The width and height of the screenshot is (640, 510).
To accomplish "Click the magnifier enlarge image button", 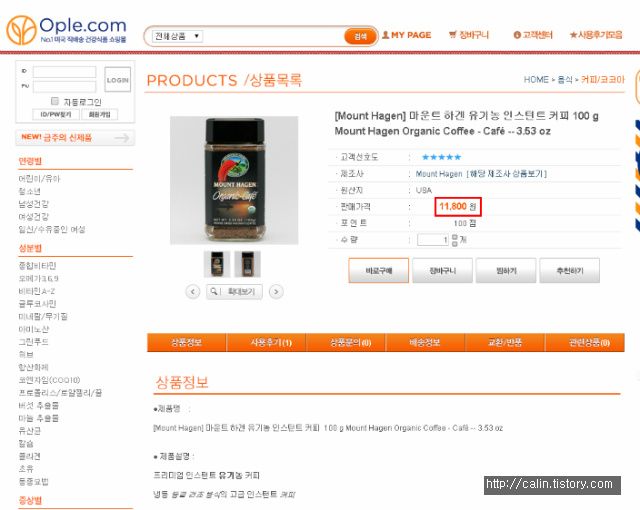I will pos(234,292).
